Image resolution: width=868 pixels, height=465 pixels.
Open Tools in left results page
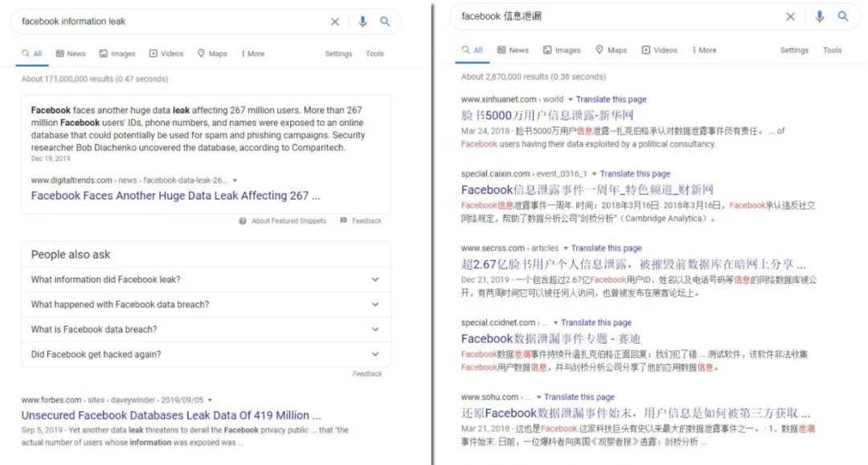(375, 54)
